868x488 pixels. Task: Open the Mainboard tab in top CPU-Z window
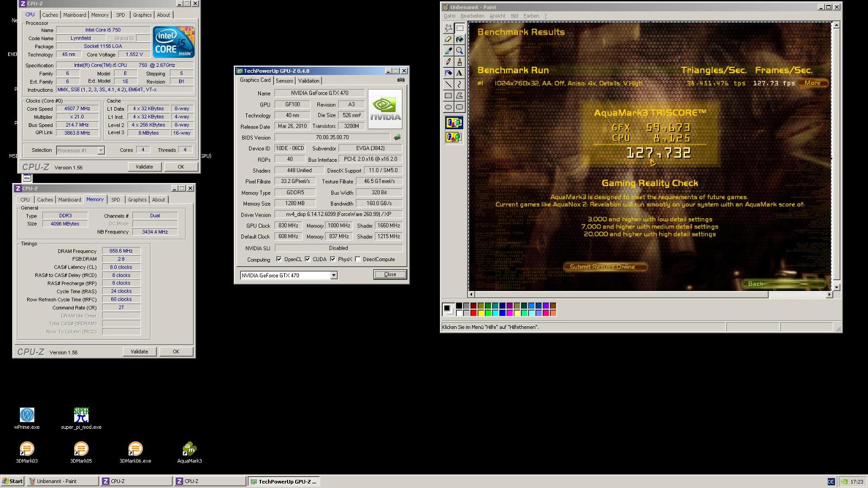(74, 15)
